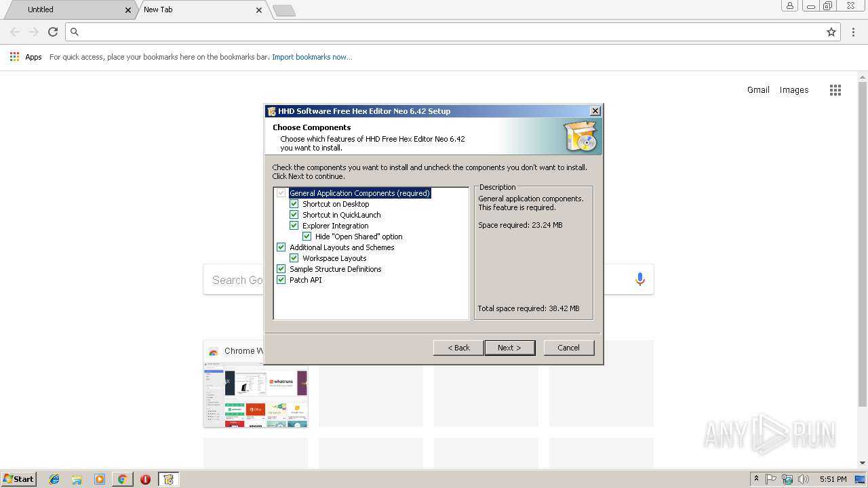Close the Hex Editor Neo Setup dialog
This screenshot has height=488, width=868.
pyautogui.click(x=595, y=111)
